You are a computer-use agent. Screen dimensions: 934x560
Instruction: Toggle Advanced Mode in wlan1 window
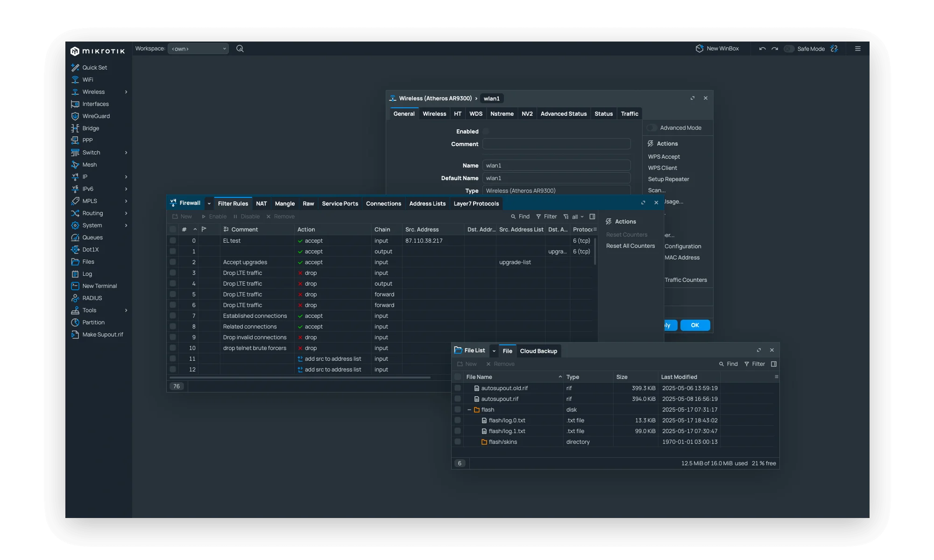coord(651,128)
